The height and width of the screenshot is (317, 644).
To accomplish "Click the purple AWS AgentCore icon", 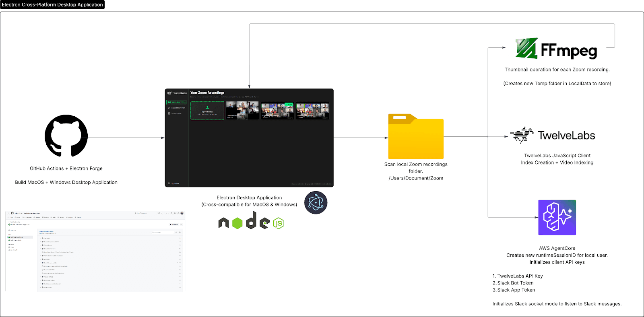I will tap(557, 217).
